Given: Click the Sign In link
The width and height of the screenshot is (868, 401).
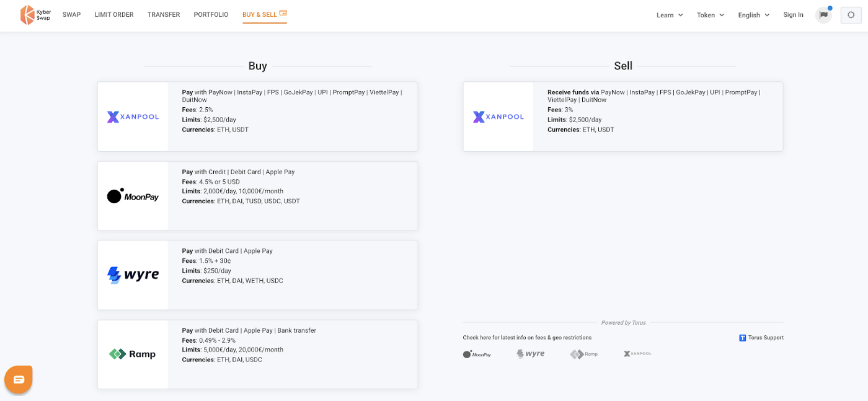Looking at the screenshot, I should (x=793, y=15).
